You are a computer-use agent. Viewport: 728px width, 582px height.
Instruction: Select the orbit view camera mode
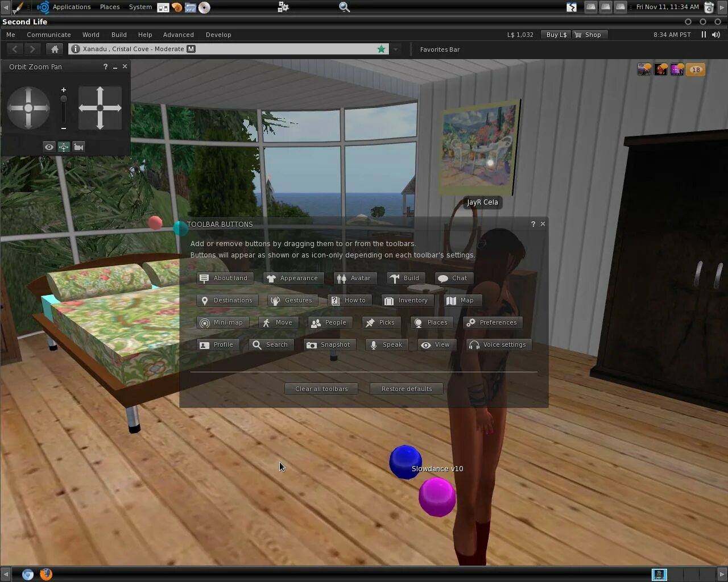[x=64, y=147]
